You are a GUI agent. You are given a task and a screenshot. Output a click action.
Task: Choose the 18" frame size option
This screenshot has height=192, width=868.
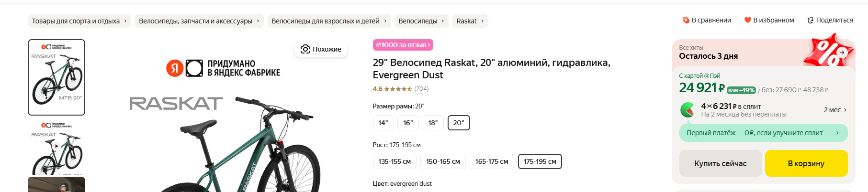(433, 123)
